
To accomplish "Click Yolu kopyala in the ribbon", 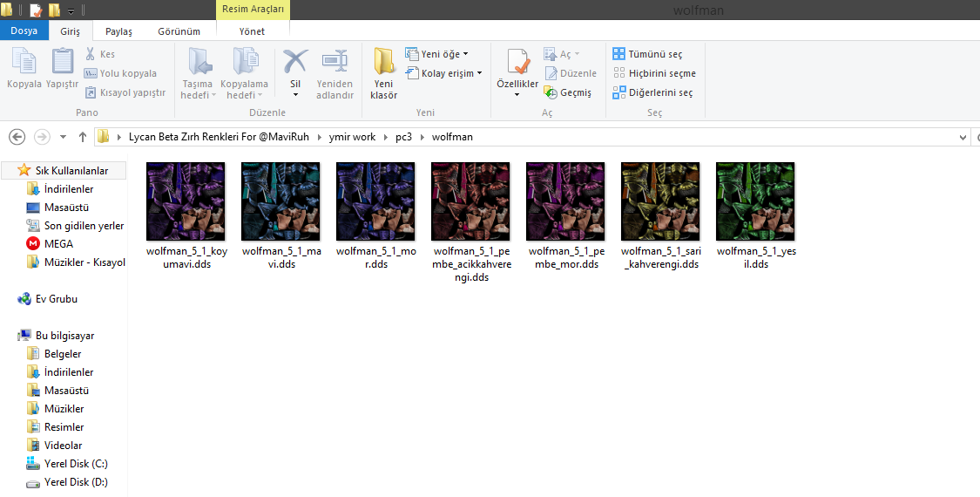I will click(120, 73).
